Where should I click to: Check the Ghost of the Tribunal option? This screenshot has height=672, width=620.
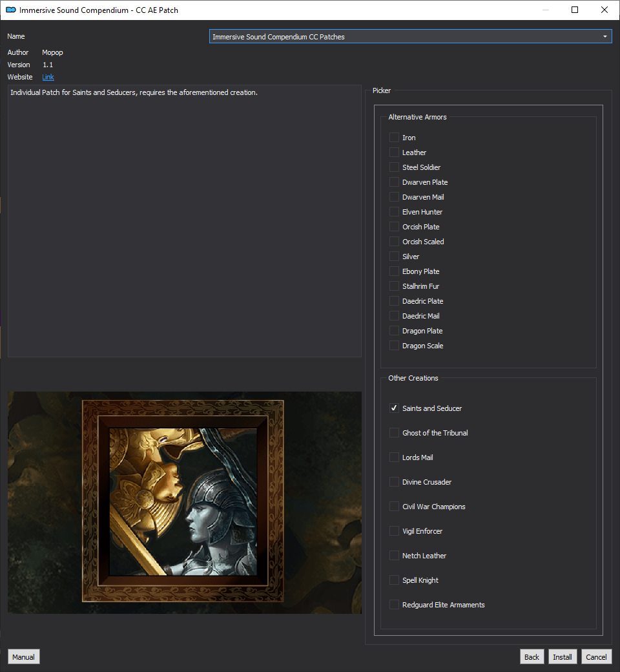coord(394,433)
